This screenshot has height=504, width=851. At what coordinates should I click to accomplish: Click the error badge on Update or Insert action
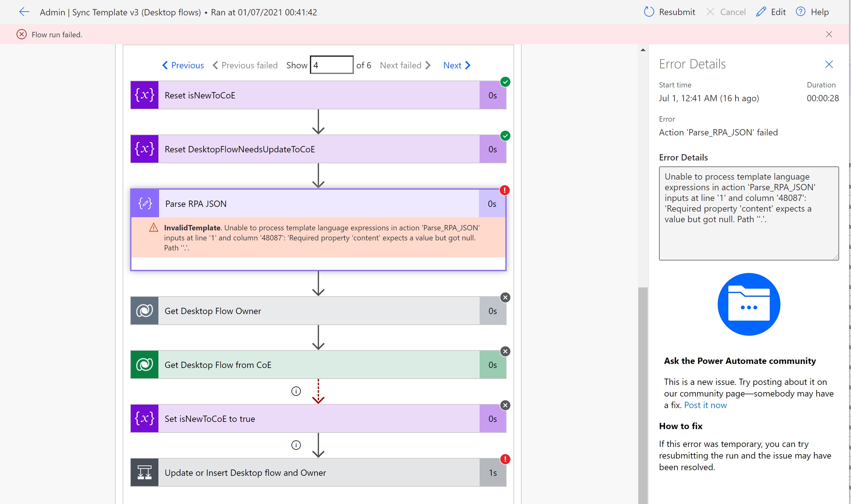[505, 459]
